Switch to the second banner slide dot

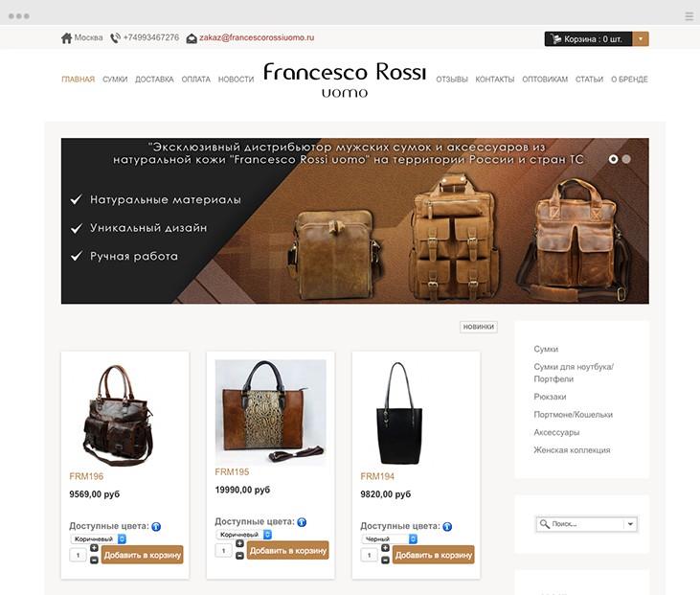pyautogui.click(x=626, y=159)
